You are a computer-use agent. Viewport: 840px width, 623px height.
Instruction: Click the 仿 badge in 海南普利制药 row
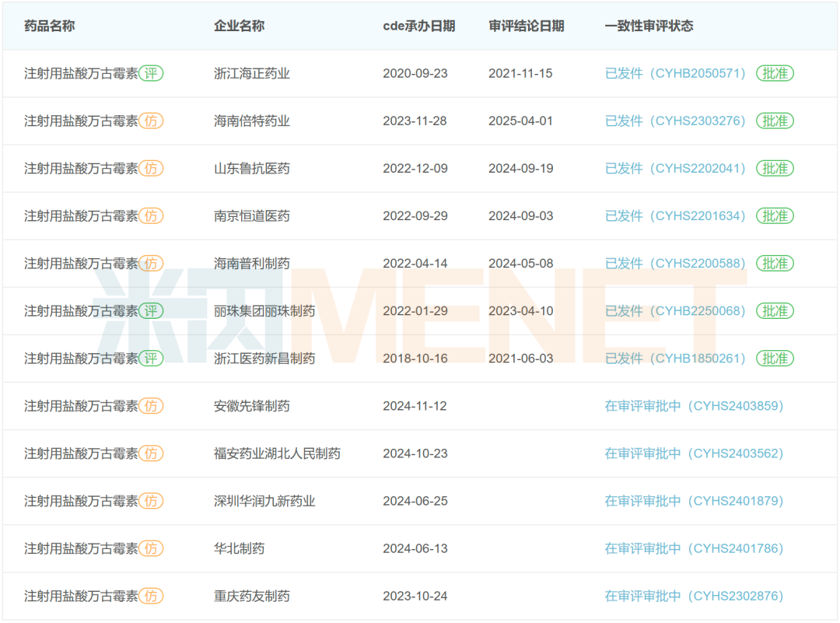(x=151, y=264)
